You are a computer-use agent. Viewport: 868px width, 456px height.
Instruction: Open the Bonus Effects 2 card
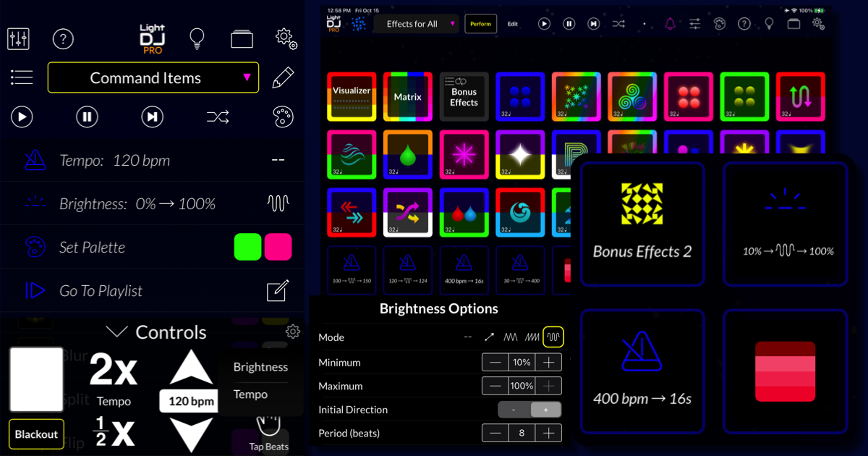pos(642,224)
